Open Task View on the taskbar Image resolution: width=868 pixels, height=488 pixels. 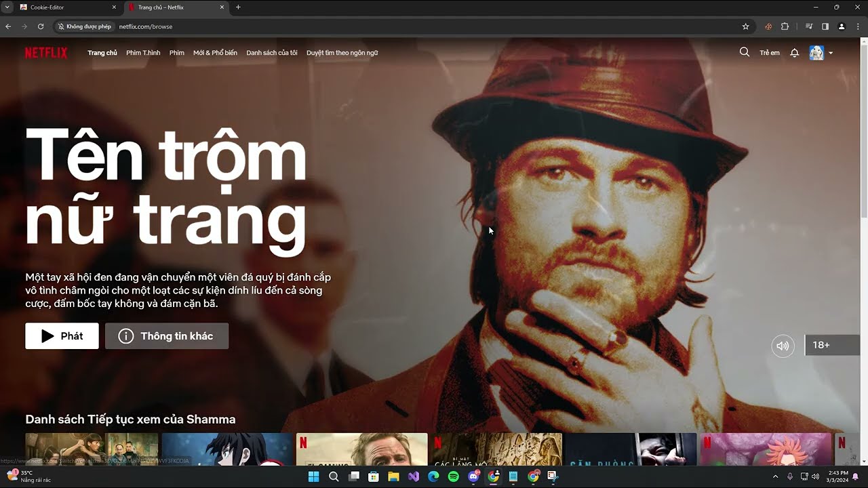(x=353, y=476)
